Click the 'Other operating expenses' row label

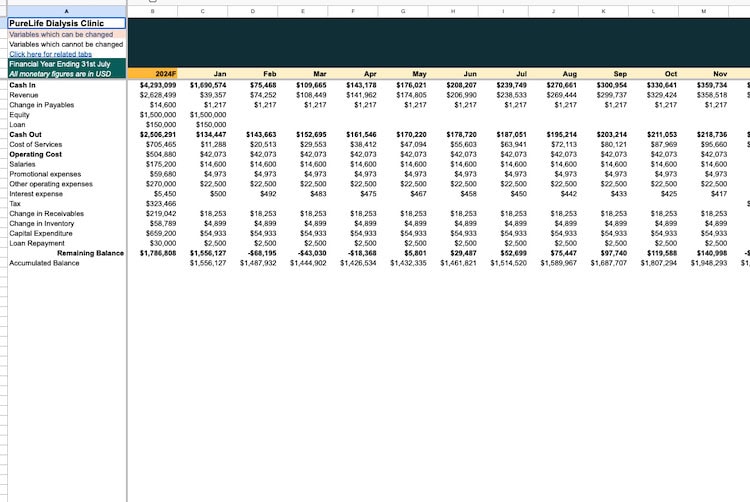(x=51, y=184)
